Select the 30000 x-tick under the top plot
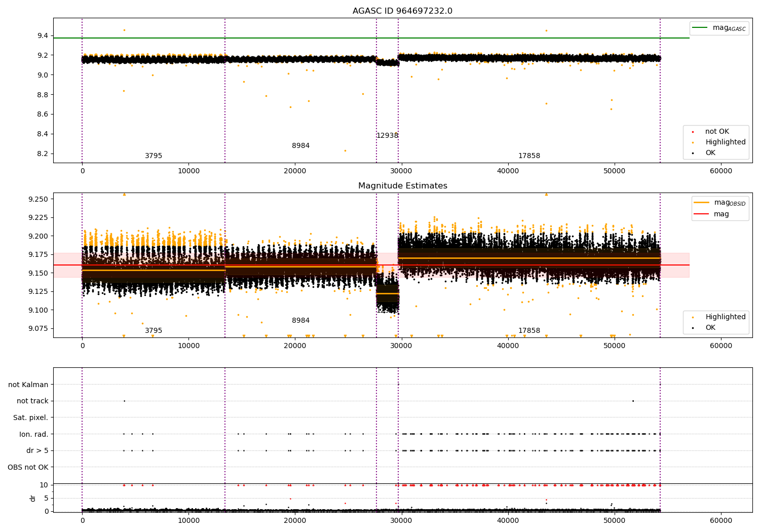 point(401,171)
